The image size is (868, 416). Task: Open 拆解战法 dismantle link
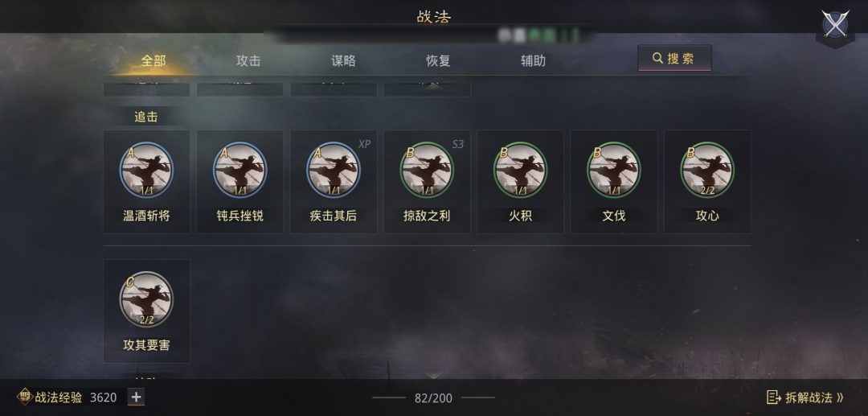(x=805, y=397)
